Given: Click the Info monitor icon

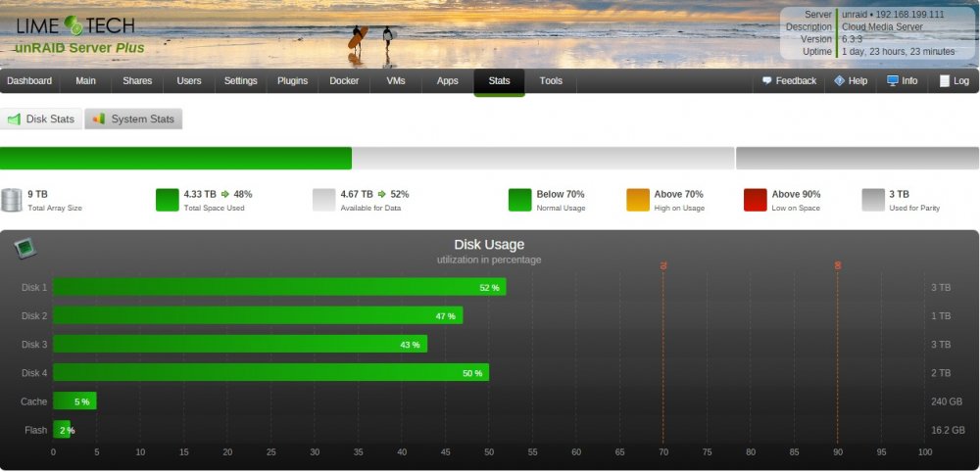Looking at the screenshot, I should 893,81.
